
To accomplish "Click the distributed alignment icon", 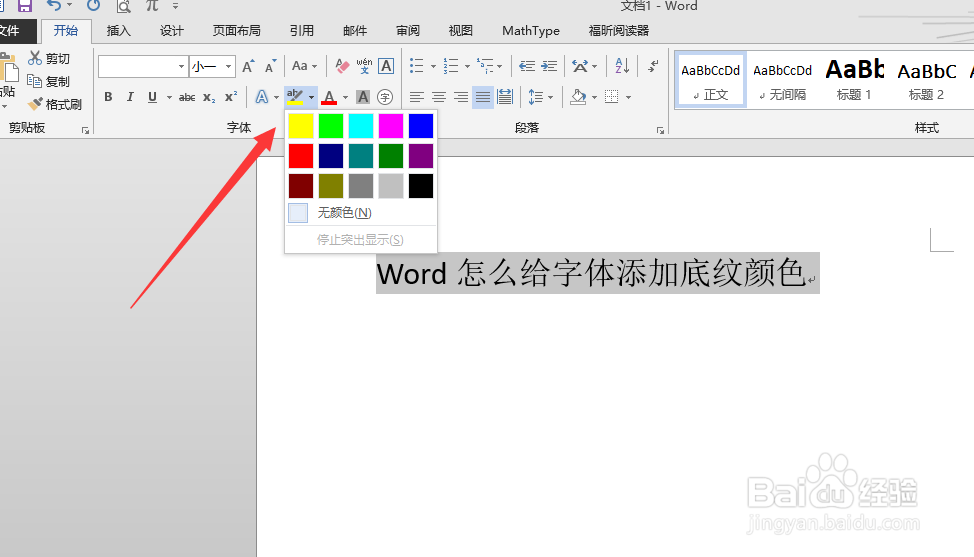I will pyautogui.click(x=505, y=97).
